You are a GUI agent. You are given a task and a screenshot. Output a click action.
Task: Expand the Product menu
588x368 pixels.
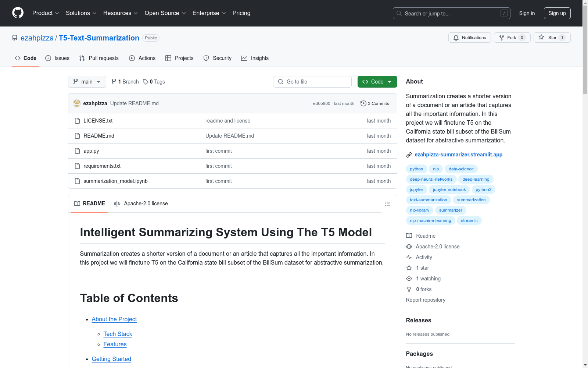tap(46, 13)
